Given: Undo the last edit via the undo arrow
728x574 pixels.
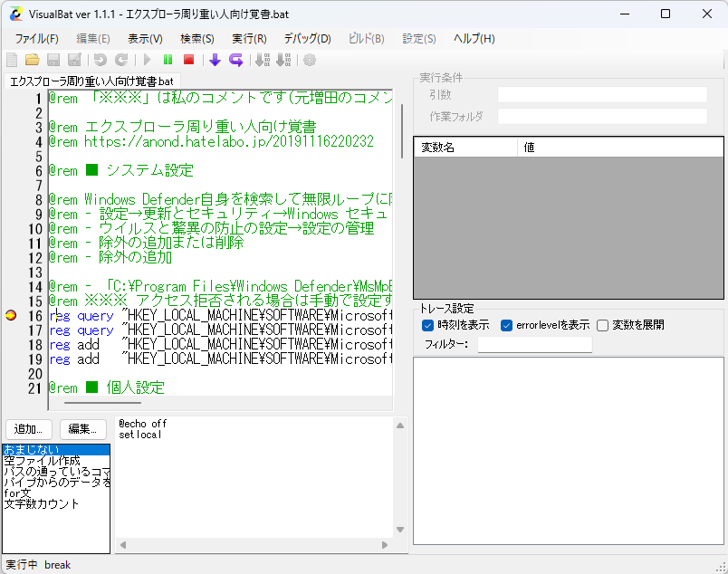Looking at the screenshot, I should 99,61.
